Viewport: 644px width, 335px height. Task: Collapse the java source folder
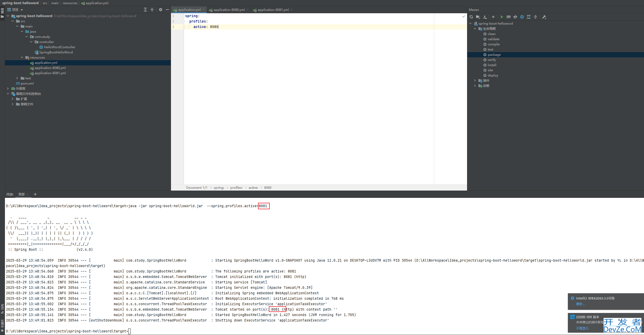coord(22,31)
